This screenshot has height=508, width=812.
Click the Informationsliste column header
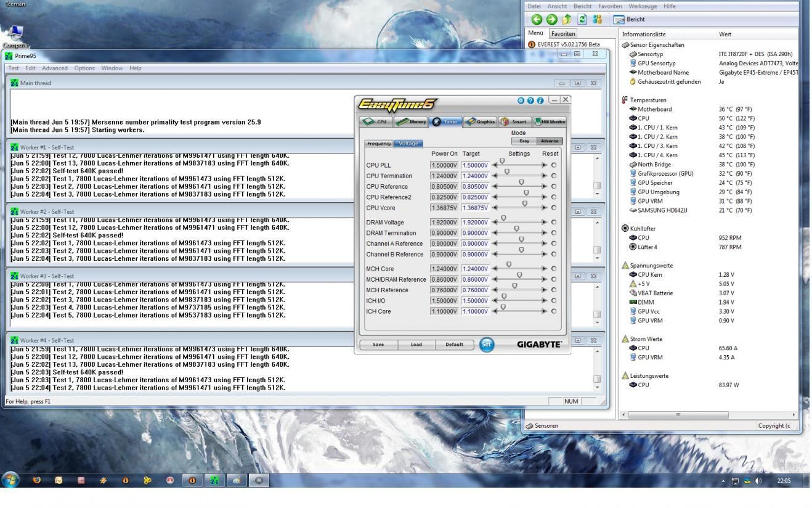(x=668, y=34)
